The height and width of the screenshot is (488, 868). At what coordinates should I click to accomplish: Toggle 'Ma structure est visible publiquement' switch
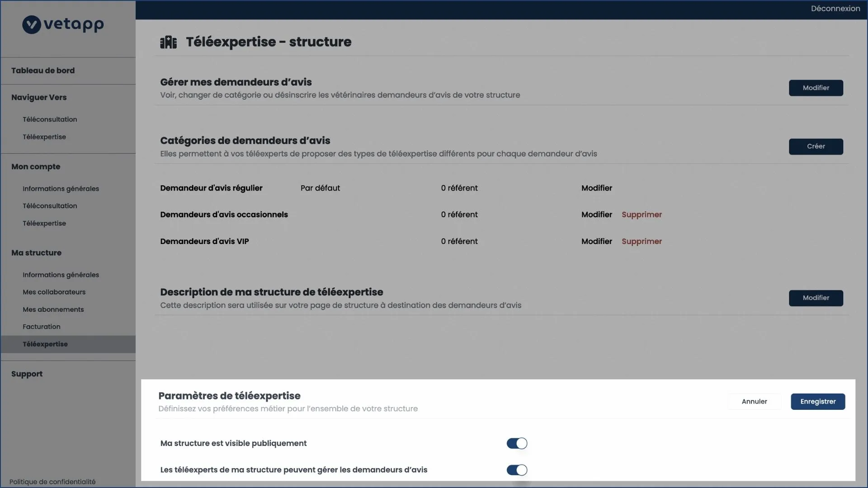pos(517,443)
